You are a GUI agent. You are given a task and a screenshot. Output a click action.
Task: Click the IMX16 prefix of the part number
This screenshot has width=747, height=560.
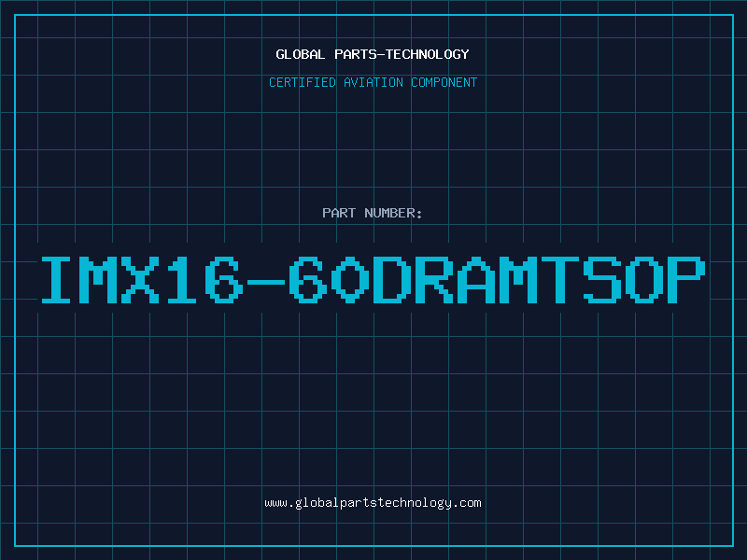point(143,280)
